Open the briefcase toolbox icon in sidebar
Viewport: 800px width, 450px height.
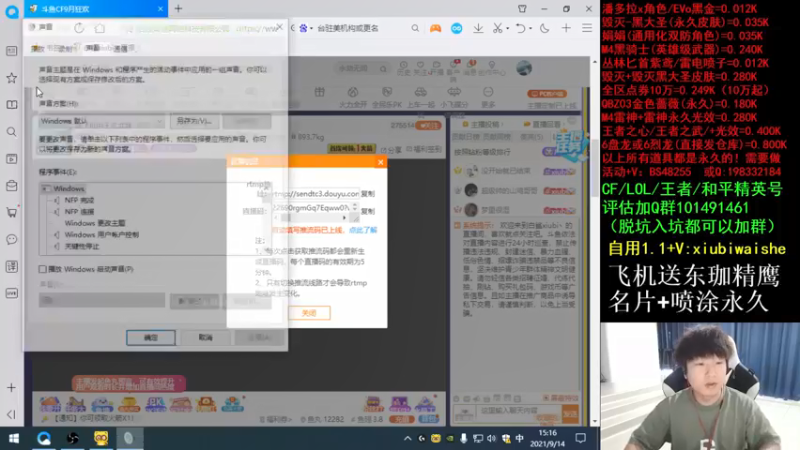point(11,186)
